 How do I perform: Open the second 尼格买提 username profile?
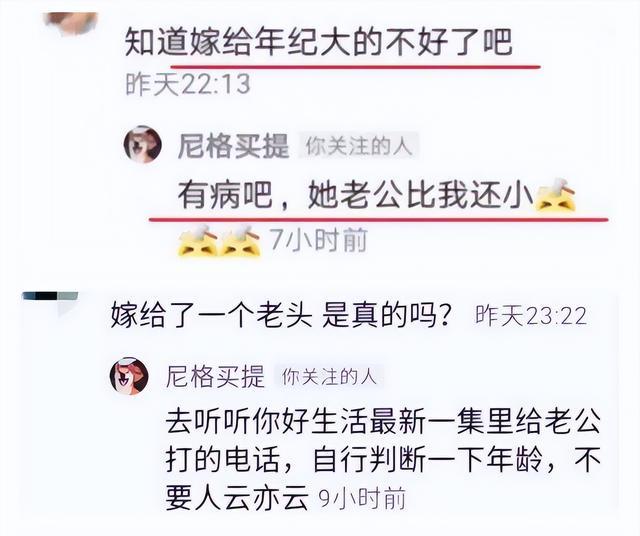(x=215, y=376)
